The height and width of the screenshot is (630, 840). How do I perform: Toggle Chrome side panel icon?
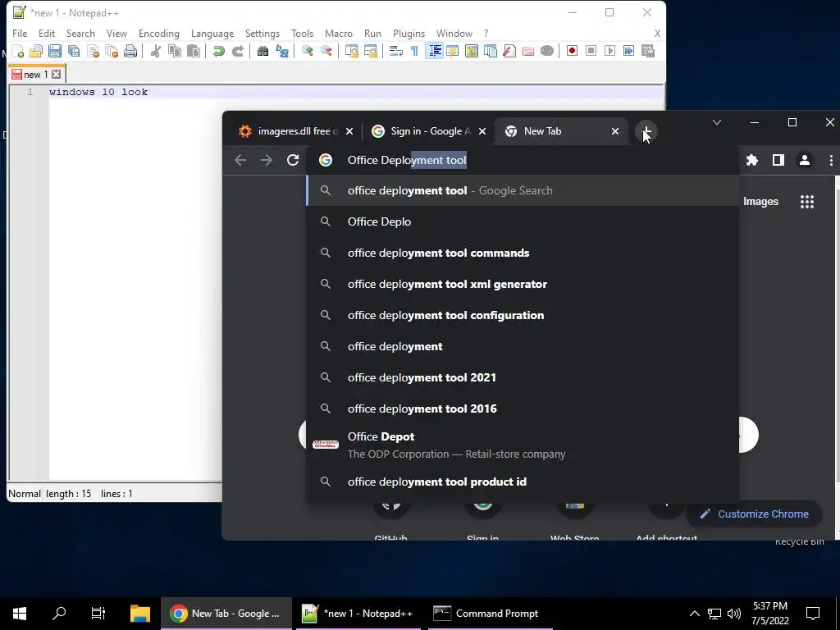click(778, 160)
